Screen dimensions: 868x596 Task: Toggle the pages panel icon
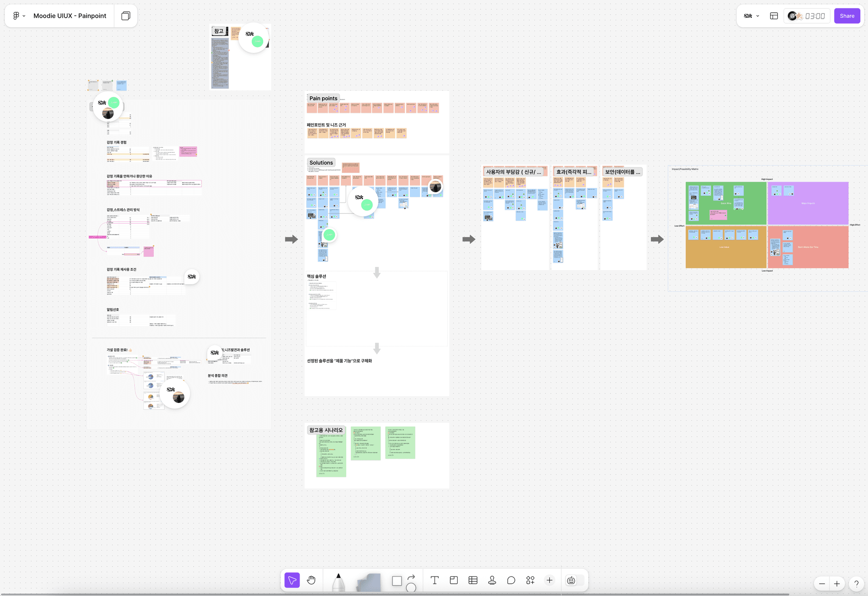click(x=126, y=16)
